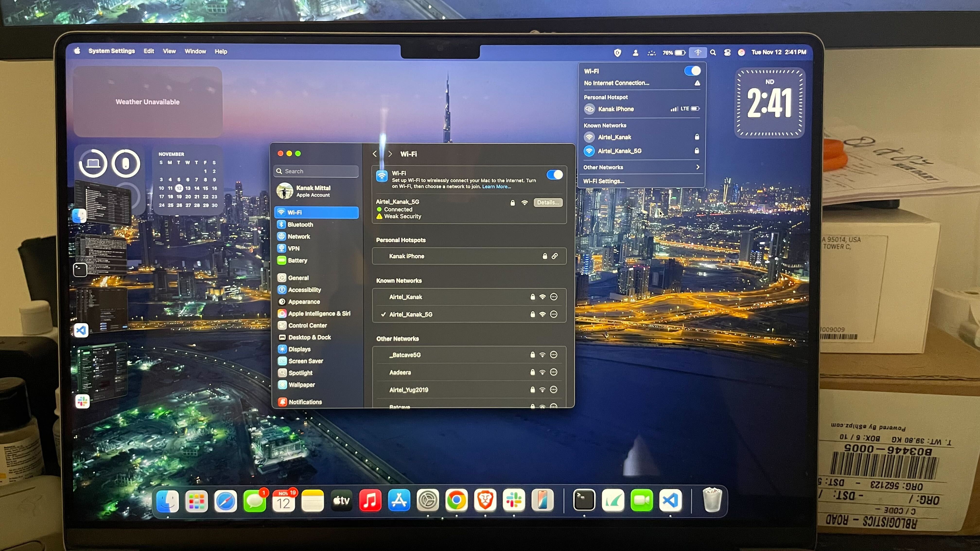The width and height of the screenshot is (980, 551).
Task: Click the Spotlight search icon in menu bar
Action: point(713,52)
